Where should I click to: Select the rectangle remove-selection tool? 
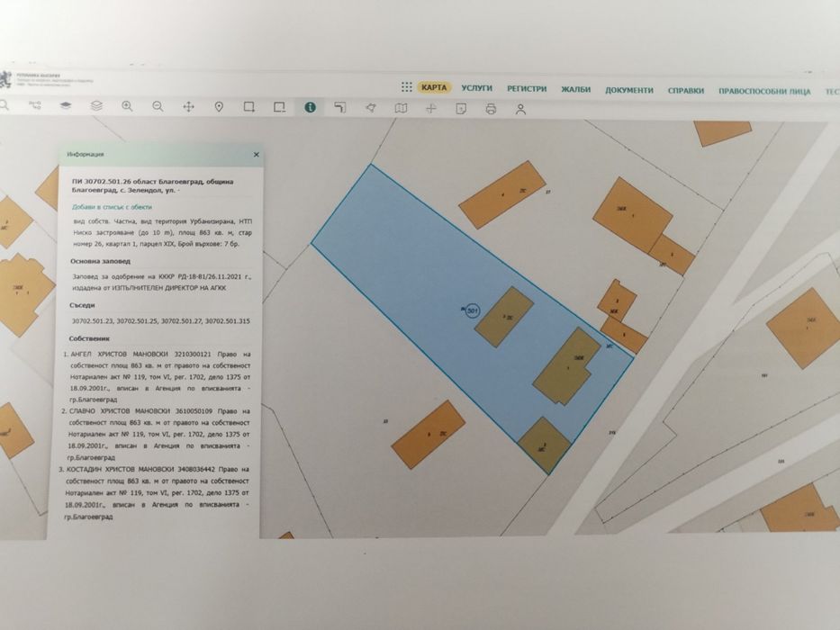click(280, 107)
